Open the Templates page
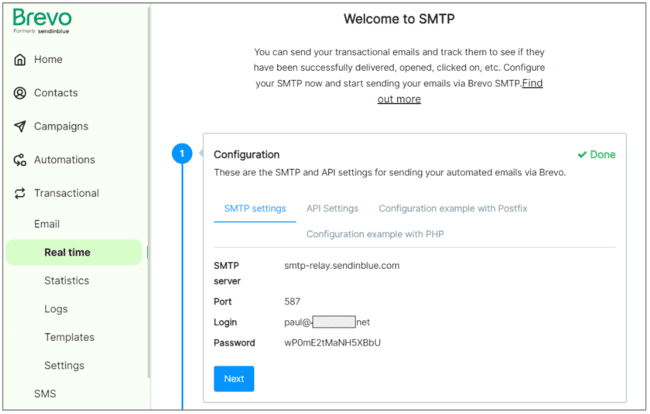 tap(69, 337)
